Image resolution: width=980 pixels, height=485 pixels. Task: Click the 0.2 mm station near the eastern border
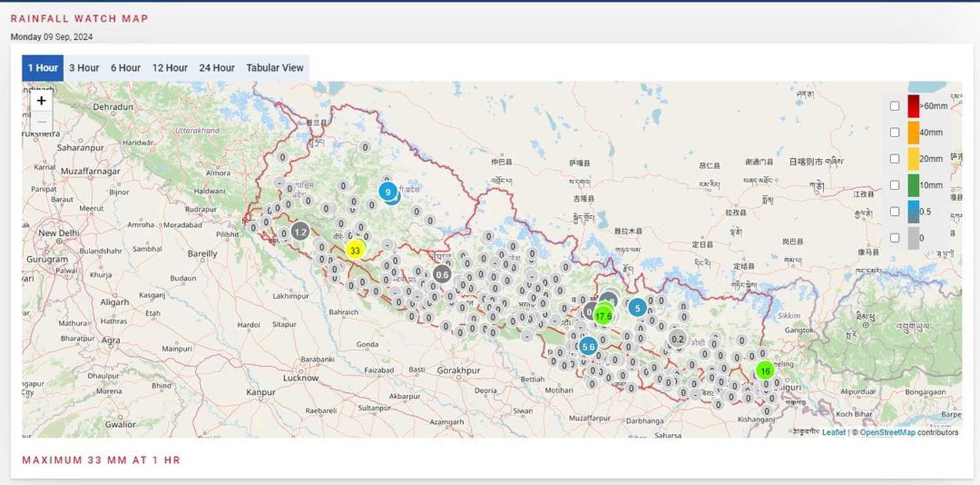click(x=678, y=339)
